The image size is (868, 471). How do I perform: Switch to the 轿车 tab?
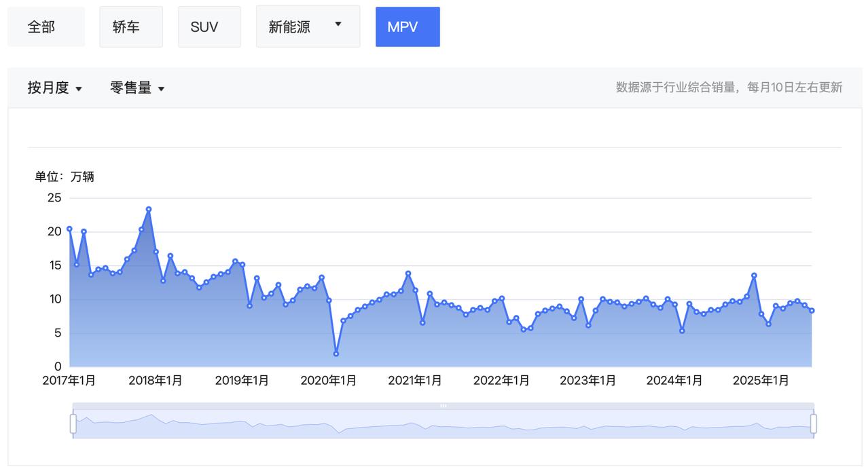tap(131, 27)
